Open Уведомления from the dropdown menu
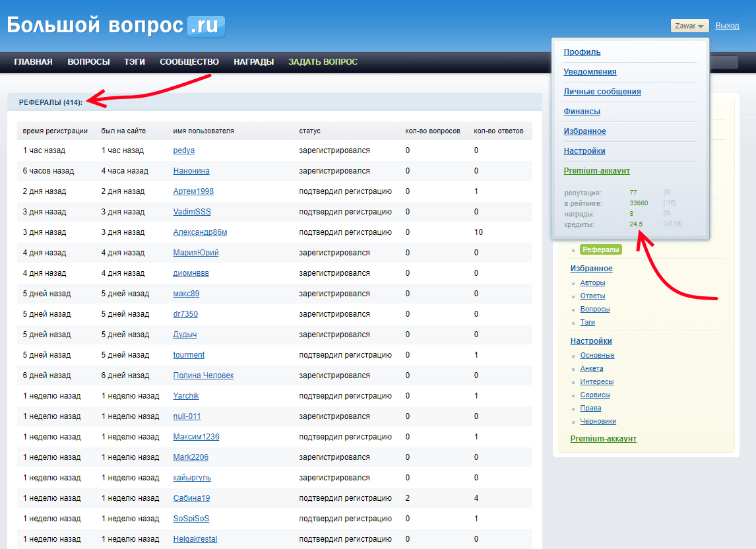756x549 pixels. [x=590, y=72]
